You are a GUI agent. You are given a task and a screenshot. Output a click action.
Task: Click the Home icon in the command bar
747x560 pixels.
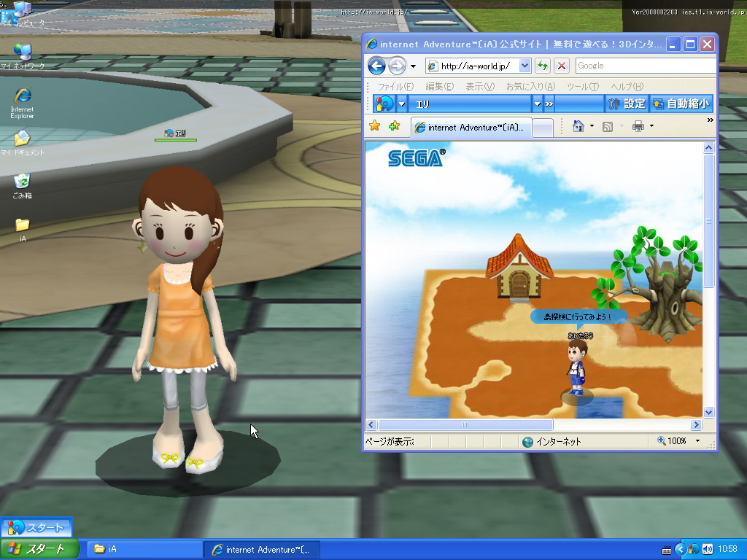tap(578, 126)
